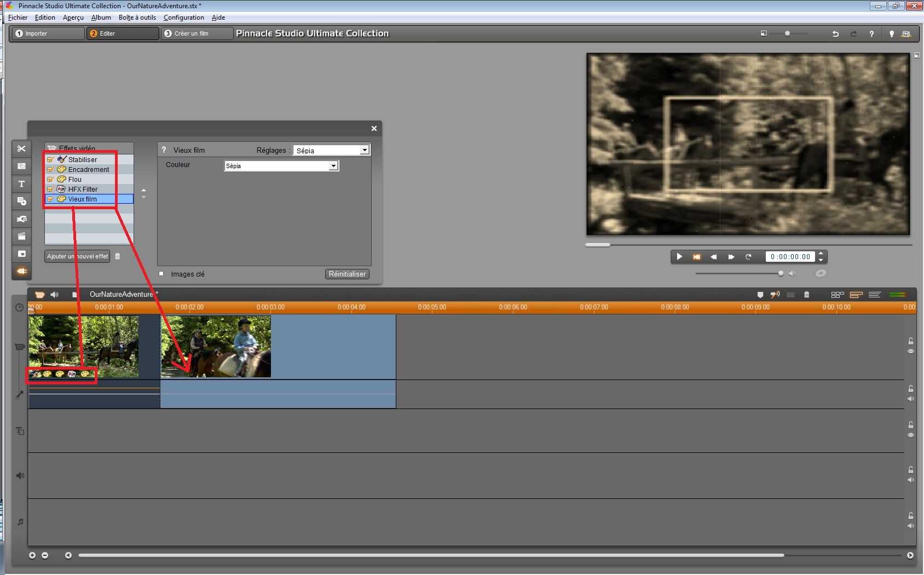Switch to the Importer tab

[x=49, y=33]
